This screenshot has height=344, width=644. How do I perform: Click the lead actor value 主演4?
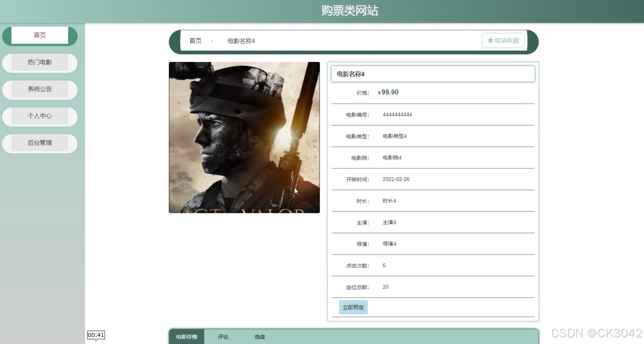coord(389,222)
